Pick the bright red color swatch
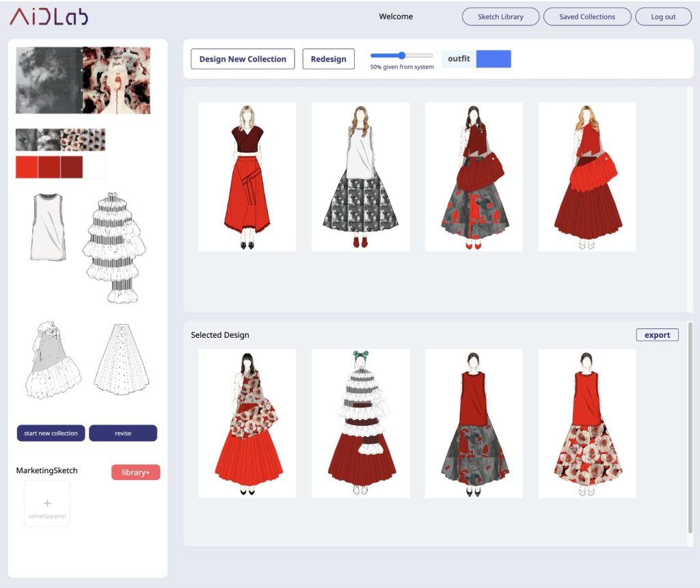This screenshot has height=588, width=700. pyautogui.click(x=27, y=167)
